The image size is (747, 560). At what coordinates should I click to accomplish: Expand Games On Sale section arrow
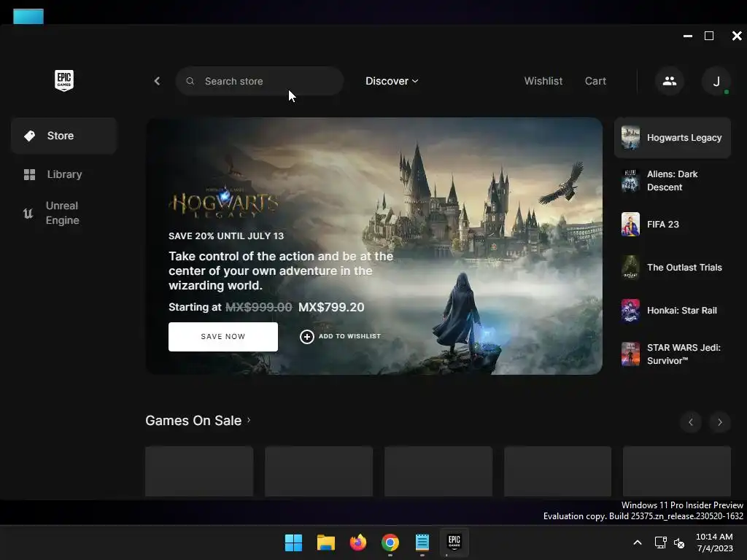coord(249,421)
